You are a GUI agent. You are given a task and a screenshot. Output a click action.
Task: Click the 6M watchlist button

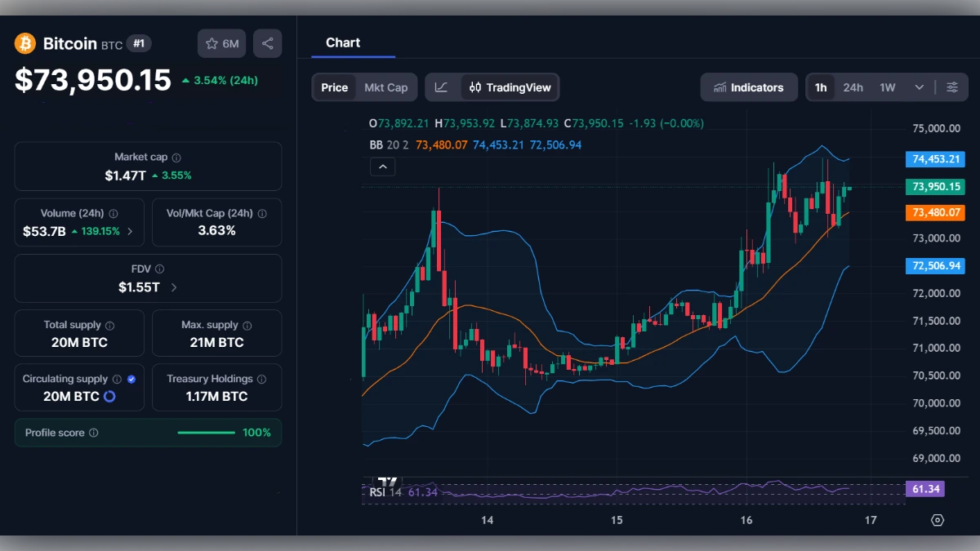[221, 43]
